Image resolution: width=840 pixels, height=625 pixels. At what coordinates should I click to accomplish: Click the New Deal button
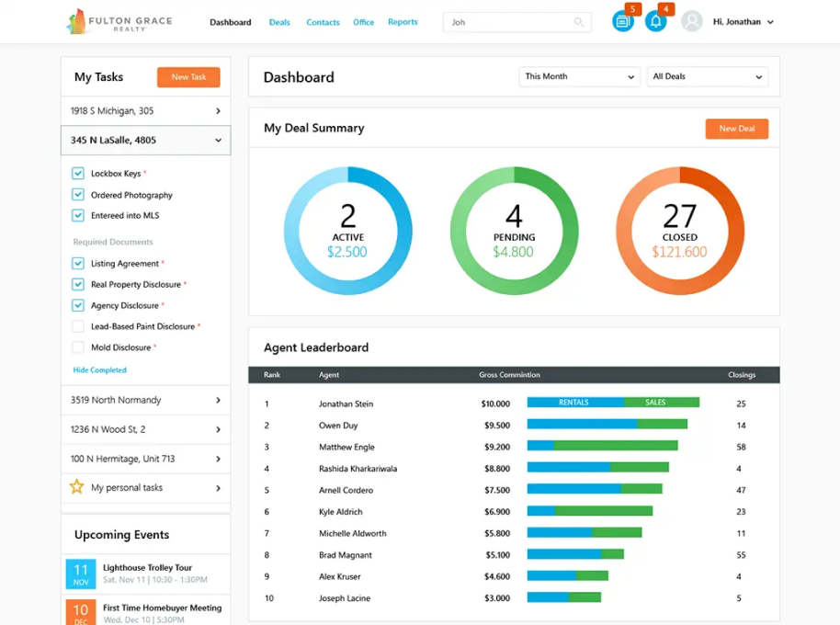click(736, 129)
